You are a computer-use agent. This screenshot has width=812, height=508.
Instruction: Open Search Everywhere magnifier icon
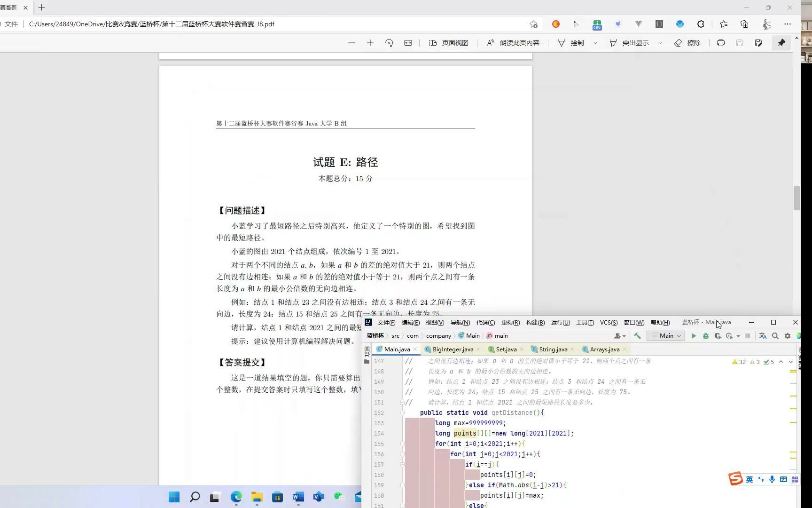point(775,336)
